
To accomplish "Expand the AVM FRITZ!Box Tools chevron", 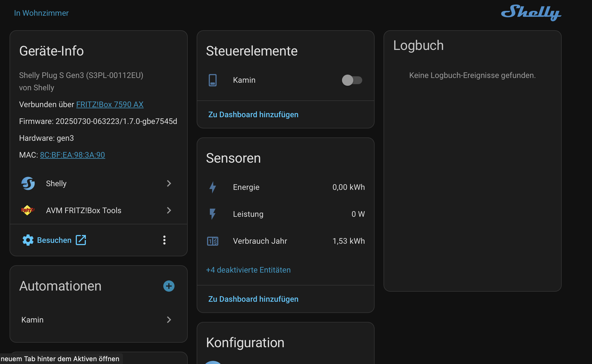I will (169, 210).
